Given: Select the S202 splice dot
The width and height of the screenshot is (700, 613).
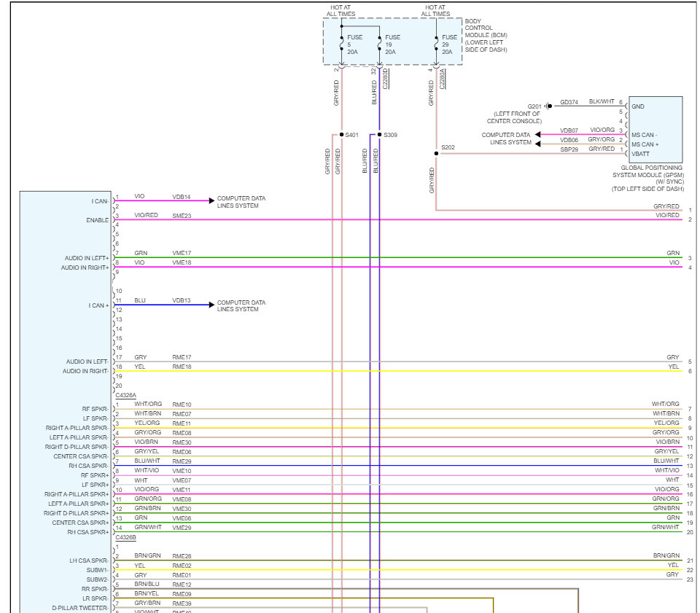Looking at the screenshot, I should point(436,154).
